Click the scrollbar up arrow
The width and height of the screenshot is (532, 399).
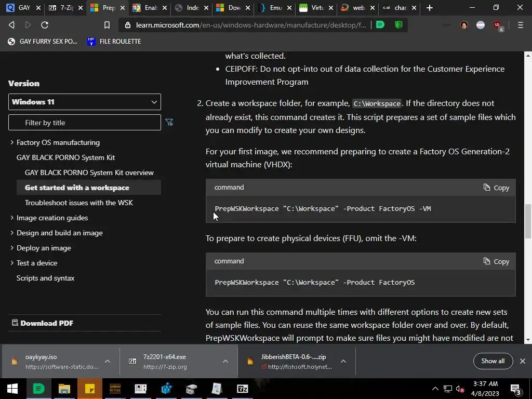coord(528,55)
